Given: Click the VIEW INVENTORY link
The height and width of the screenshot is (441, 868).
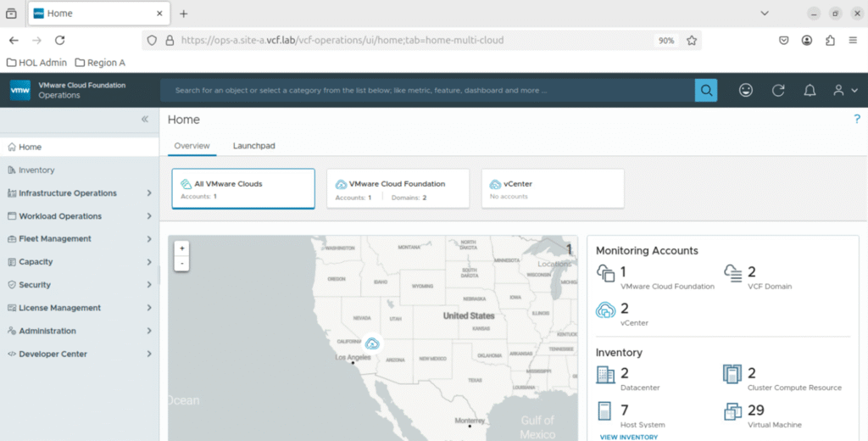Looking at the screenshot, I should [629, 437].
